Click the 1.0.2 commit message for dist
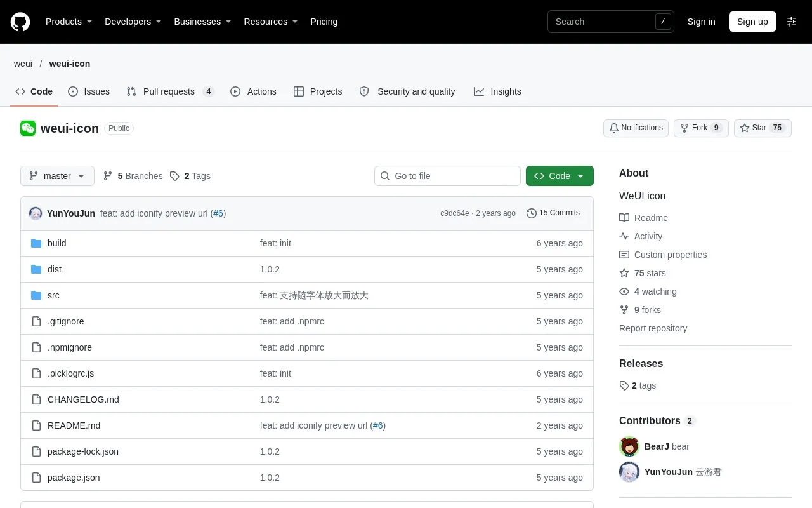Viewport: 812px width, 508px height. pyautogui.click(x=270, y=269)
